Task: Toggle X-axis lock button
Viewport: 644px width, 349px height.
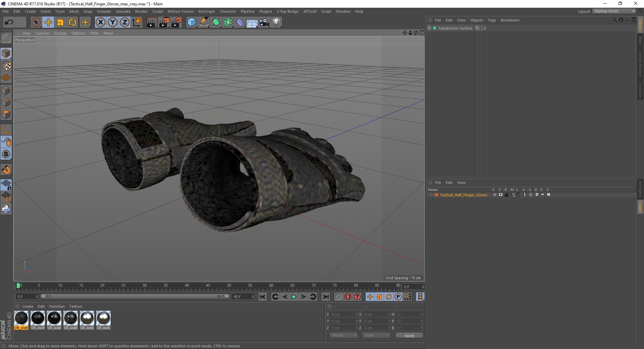Action: click(x=100, y=22)
